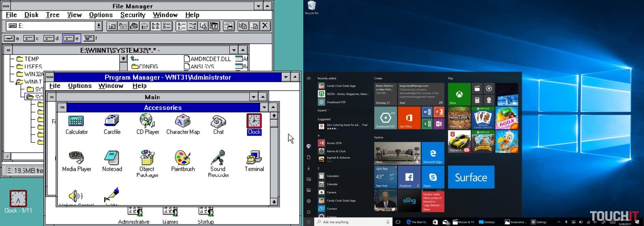Open the Security menu in File Manager
Screen dimensions: 644x226
coord(133,15)
